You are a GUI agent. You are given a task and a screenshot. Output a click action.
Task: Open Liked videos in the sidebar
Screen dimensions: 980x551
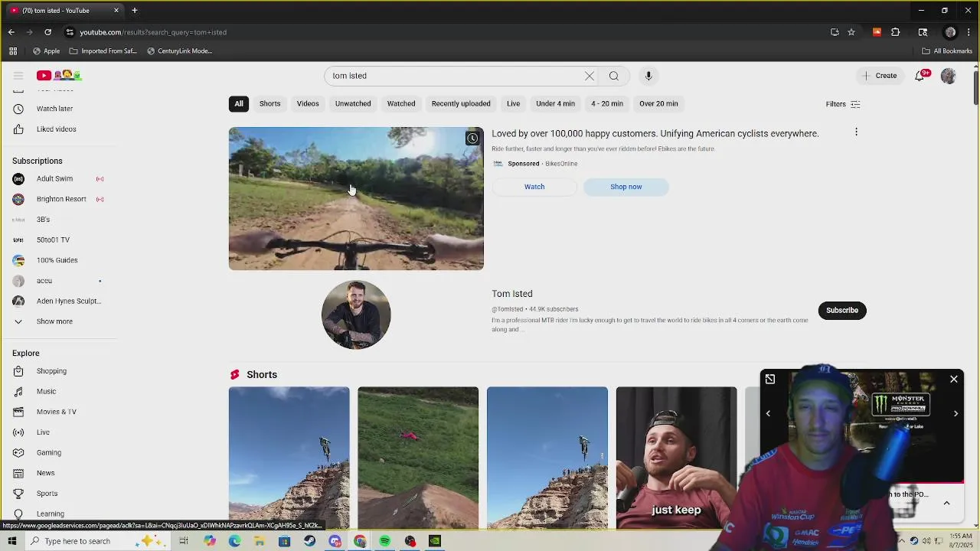[x=56, y=129]
